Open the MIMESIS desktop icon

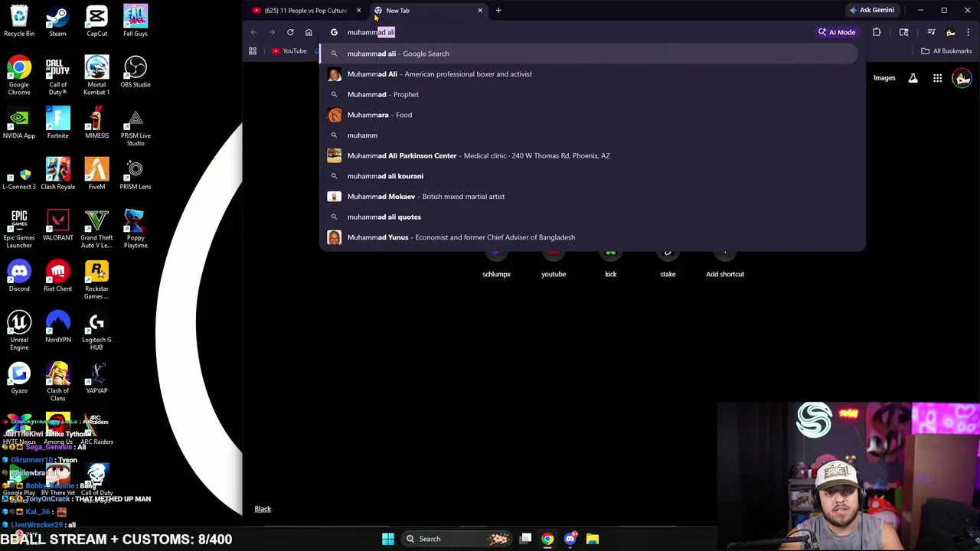96,122
